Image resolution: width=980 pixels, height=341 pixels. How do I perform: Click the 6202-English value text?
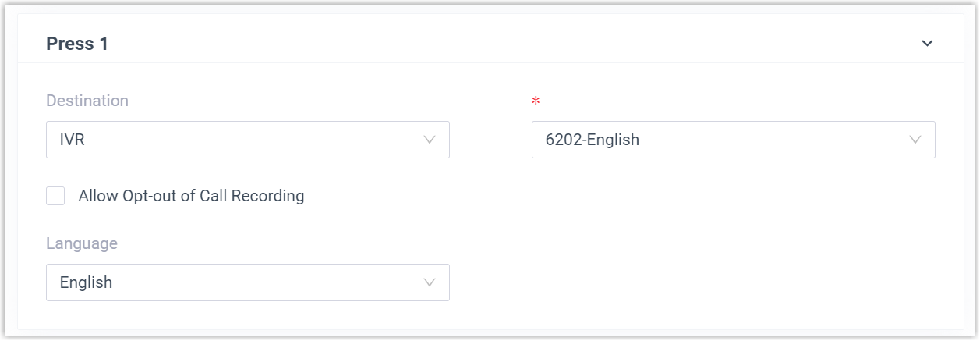(x=593, y=140)
